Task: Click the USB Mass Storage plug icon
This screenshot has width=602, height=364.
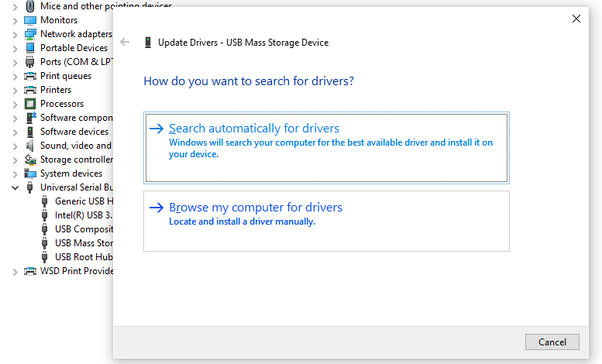Action: pos(44,243)
